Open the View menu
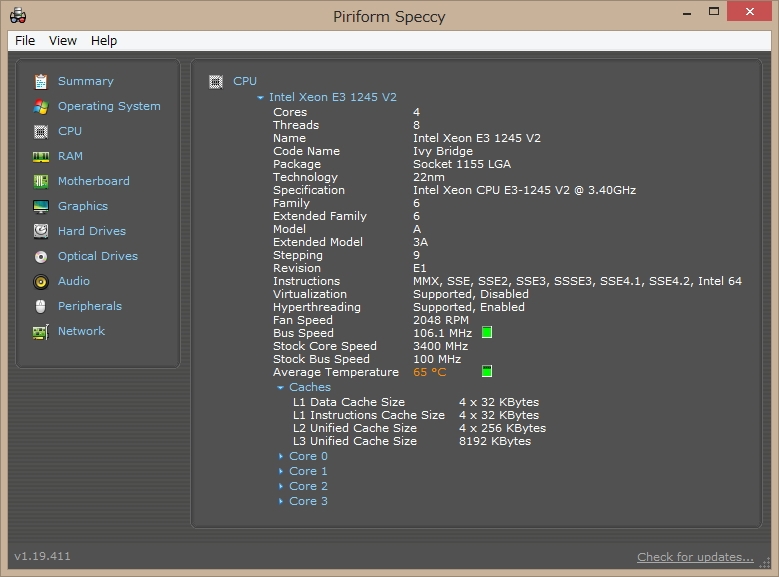 click(63, 40)
